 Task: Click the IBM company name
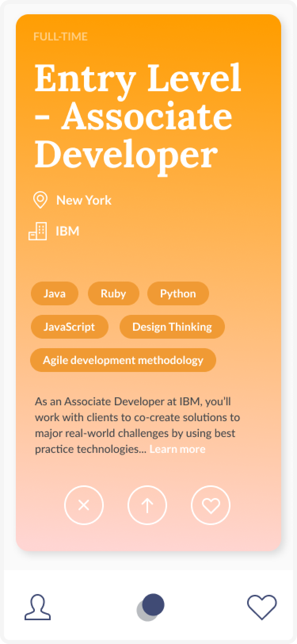point(67,231)
